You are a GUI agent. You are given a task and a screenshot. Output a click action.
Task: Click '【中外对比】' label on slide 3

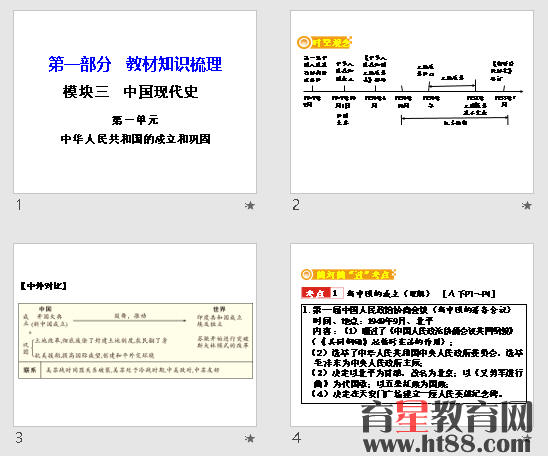tap(43, 286)
